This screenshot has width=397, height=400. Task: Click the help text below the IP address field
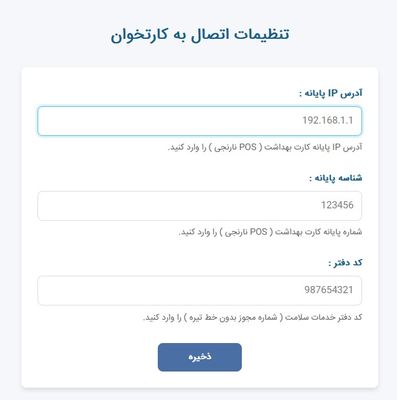tap(265, 147)
